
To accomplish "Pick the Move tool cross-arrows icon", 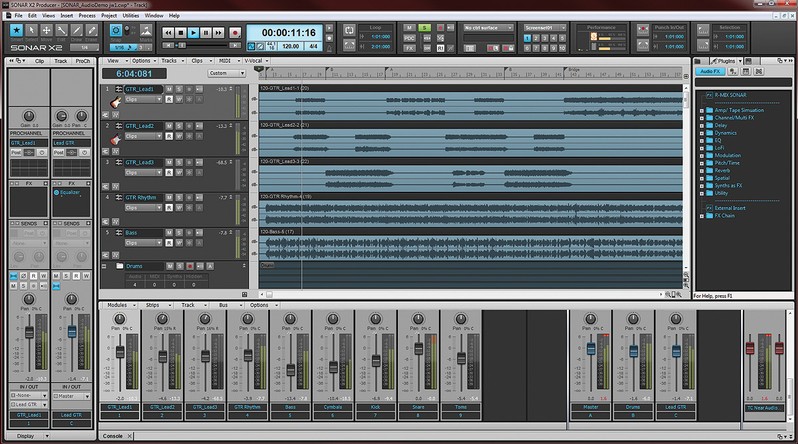I will [x=46, y=31].
